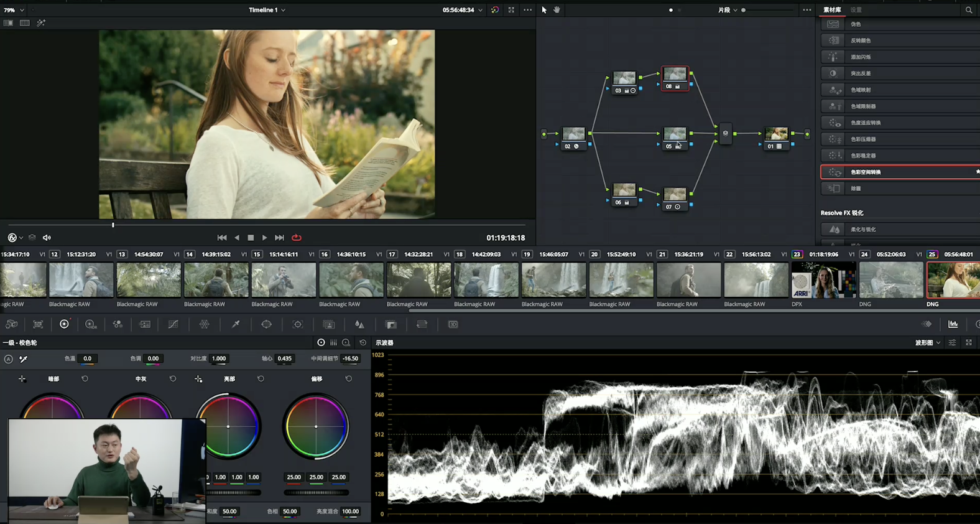Open the Curves palette
980x524 pixels.
point(173,324)
